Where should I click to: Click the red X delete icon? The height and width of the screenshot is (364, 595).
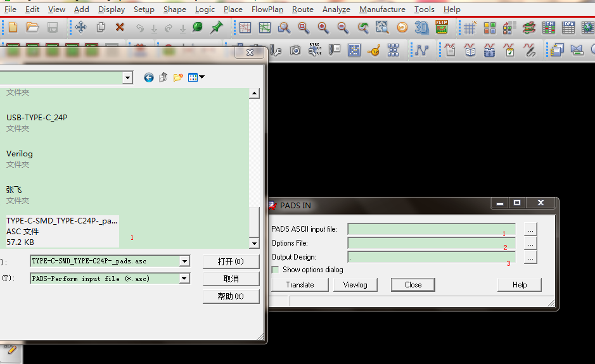pos(120,27)
